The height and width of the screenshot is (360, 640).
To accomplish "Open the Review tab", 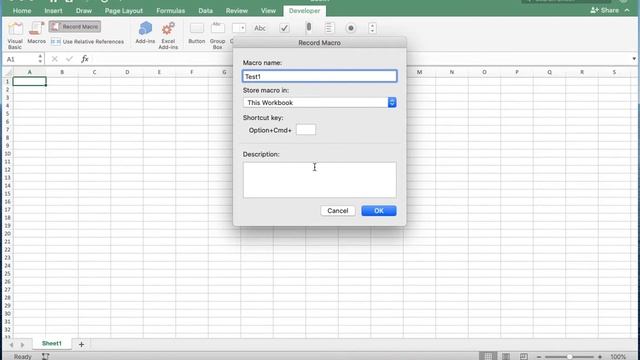I will pos(237,11).
